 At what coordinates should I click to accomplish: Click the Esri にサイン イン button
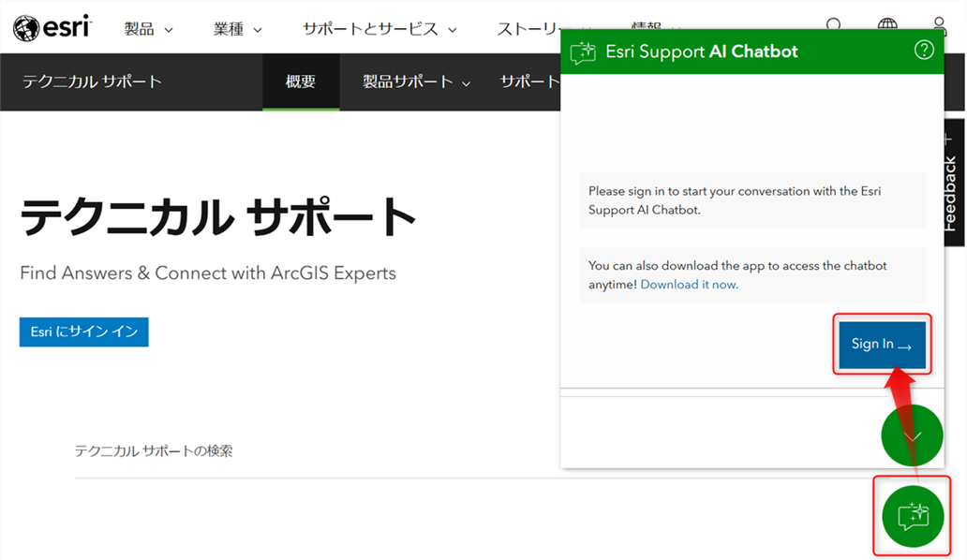[84, 332]
